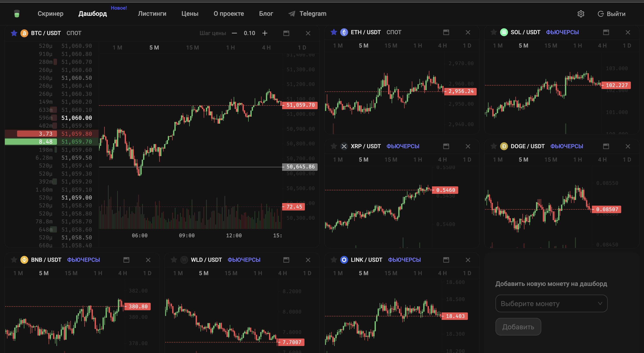Open the 'Выберите монету' coin dropdown
Screen dimensions: 644x353
click(x=551, y=303)
